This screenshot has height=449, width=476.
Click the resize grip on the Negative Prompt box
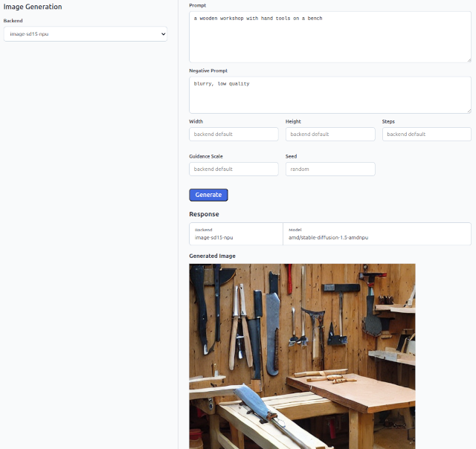click(x=469, y=112)
